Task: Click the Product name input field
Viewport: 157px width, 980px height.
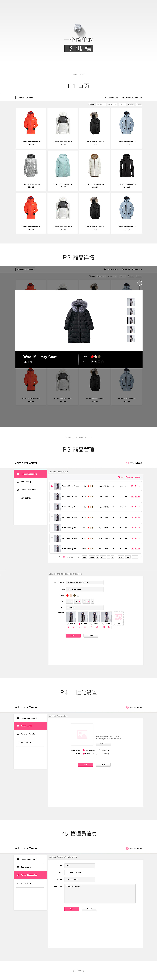Action: click(85, 582)
